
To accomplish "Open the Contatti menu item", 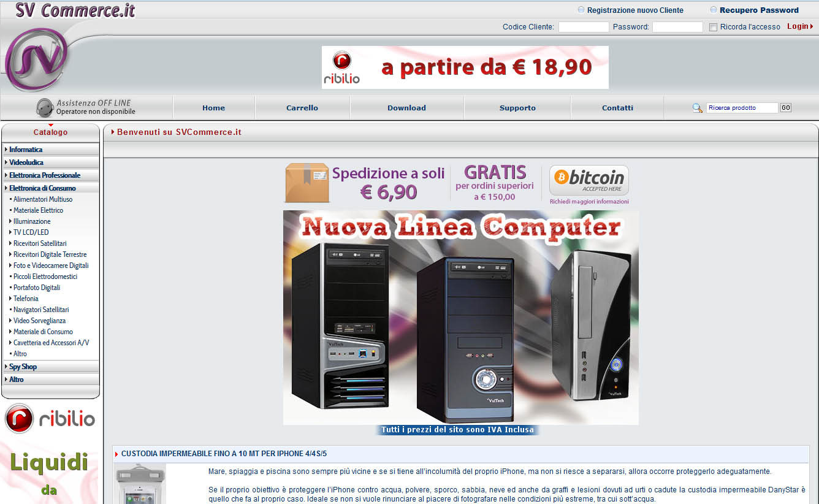I will (x=617, y=108).
